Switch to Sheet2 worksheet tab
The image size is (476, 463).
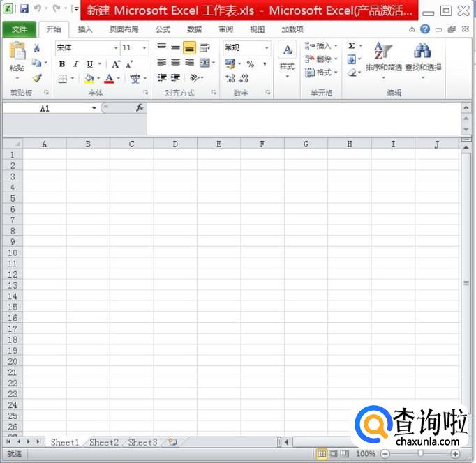104,442
